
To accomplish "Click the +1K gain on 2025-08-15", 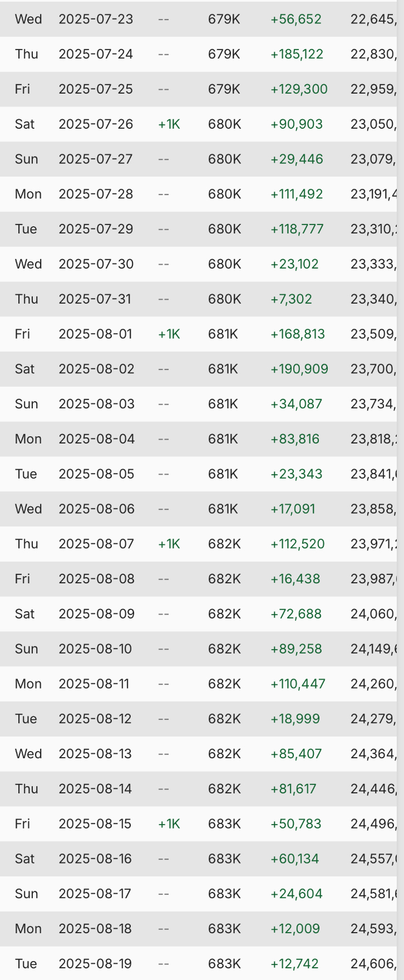I will pyautogui.click(x=169, y=823).
